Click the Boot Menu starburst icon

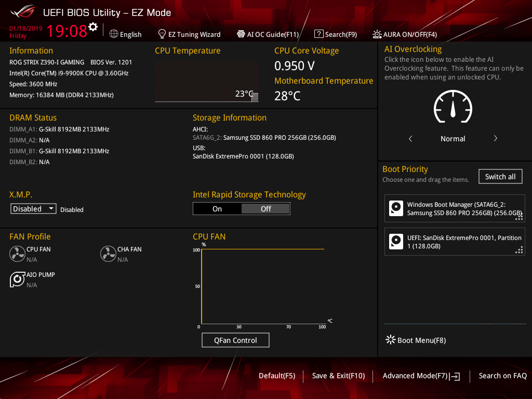tap(391, 340)
